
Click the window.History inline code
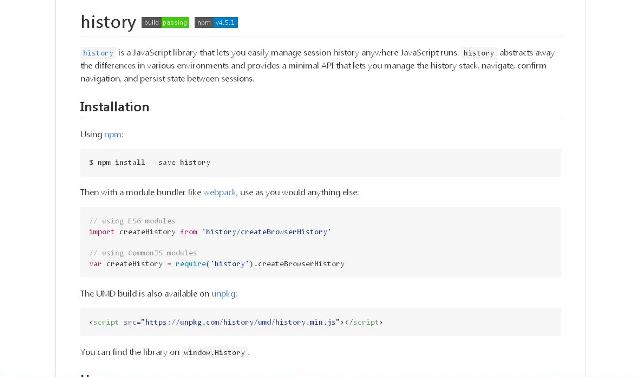point(215,352)
